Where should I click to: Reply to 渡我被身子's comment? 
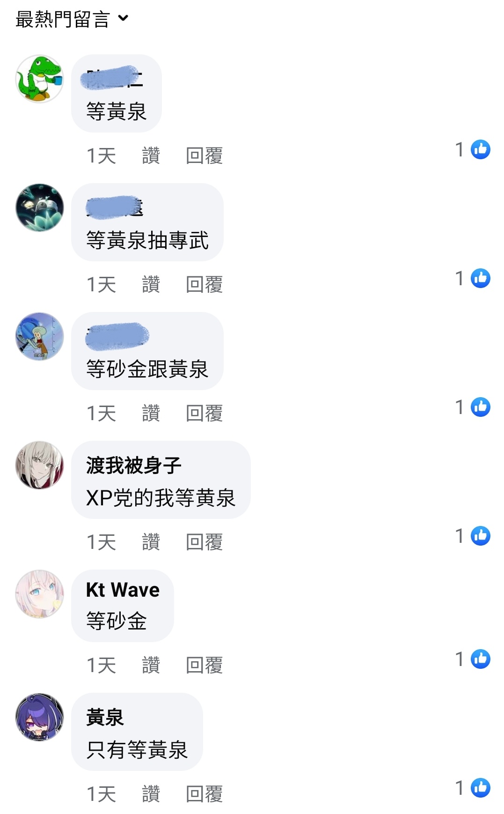click(204, 542)
